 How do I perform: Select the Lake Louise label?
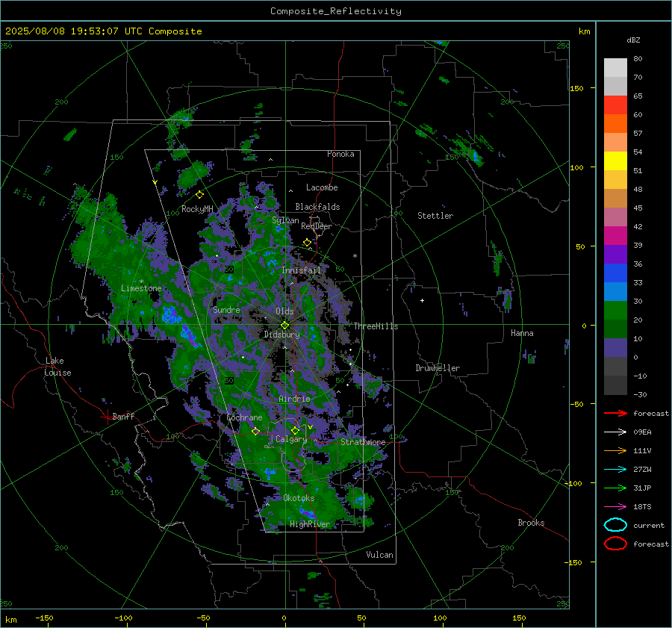[x=59, y=367]
